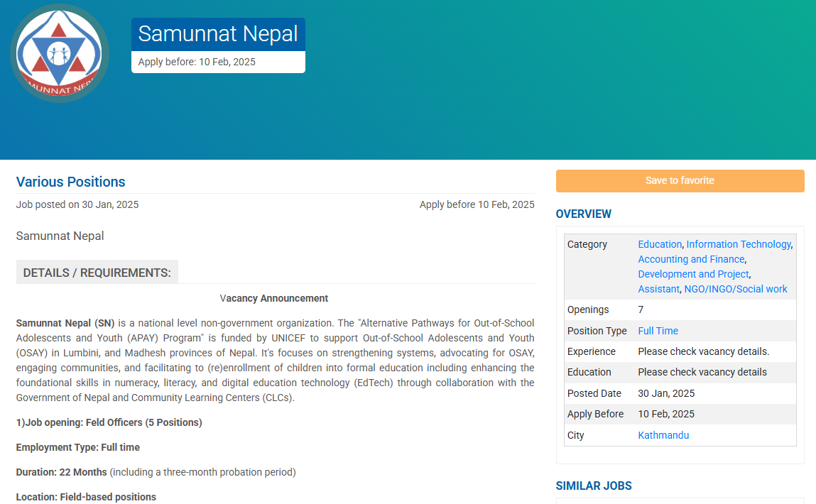816x504 pixels.
Task: Click the company name under Various Positions
Action: pyautogui.click(x=60, y=236)
